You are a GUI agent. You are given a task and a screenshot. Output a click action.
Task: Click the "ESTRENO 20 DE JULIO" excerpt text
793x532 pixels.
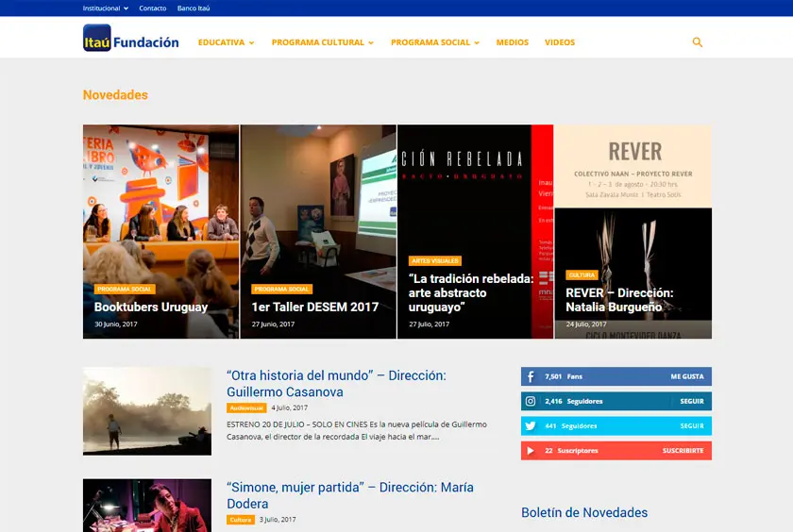[x=357, y=430]
